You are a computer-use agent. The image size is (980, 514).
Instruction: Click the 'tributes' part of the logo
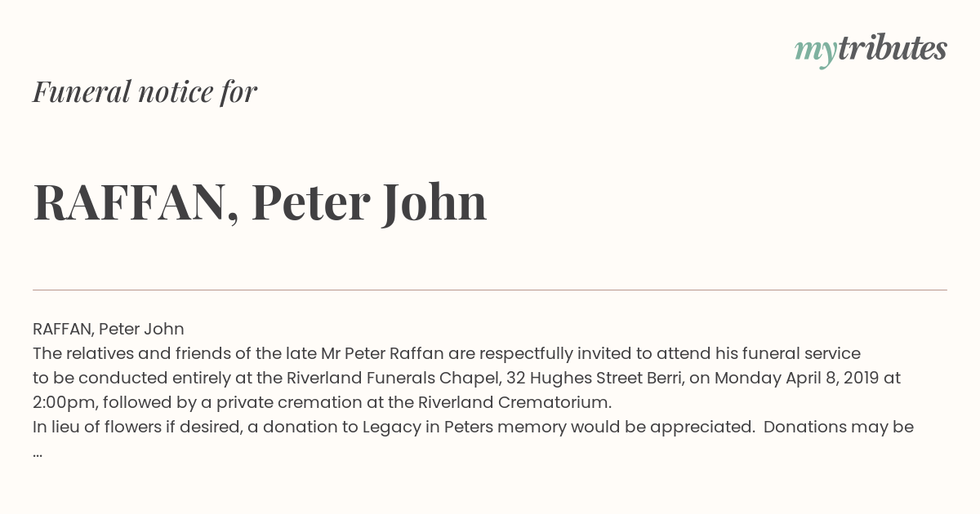[x=892, y=48]
